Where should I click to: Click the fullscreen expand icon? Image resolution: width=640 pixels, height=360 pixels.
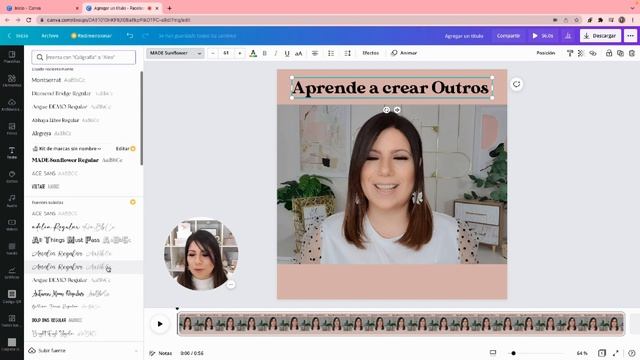[616, 353]
